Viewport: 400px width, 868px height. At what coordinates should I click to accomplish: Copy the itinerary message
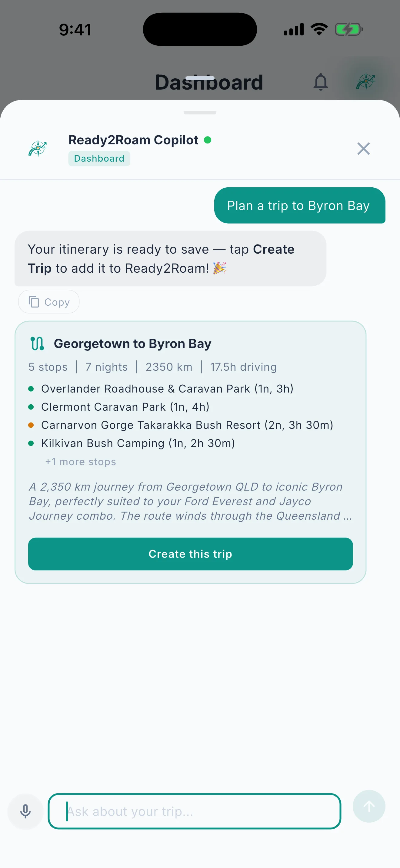click(x=49, y=302)
